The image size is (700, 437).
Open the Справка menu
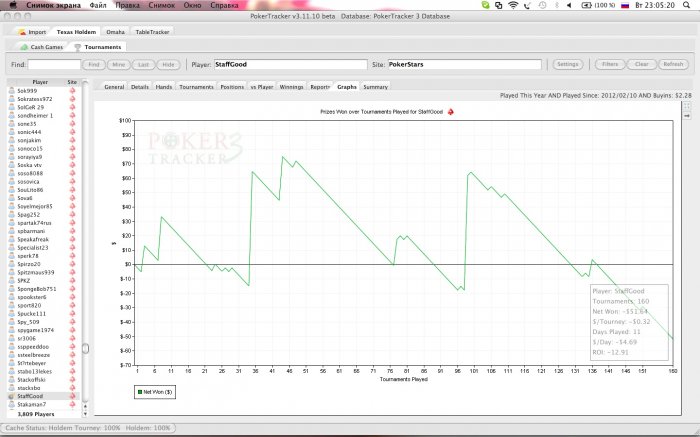(x=224, y=5)
